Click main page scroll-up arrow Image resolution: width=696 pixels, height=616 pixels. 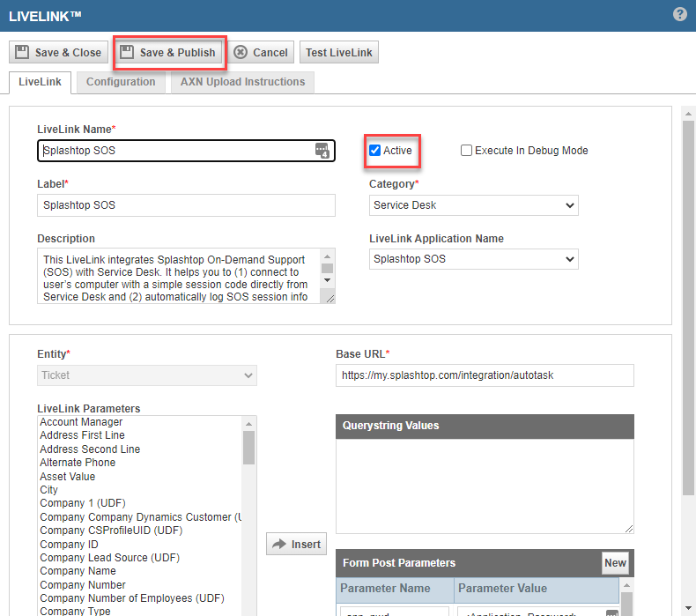[688, 114]
